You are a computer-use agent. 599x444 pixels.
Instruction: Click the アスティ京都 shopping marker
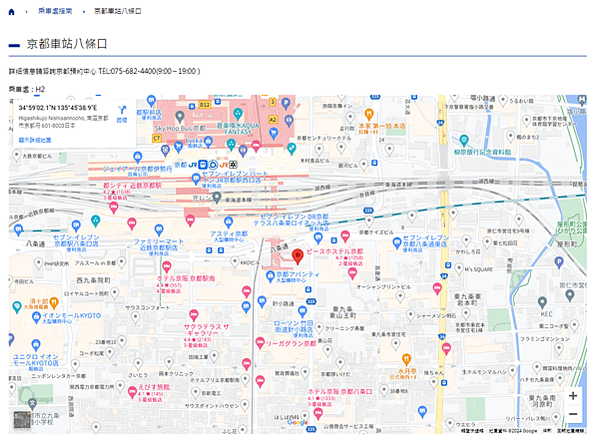[x=228, y=222]
